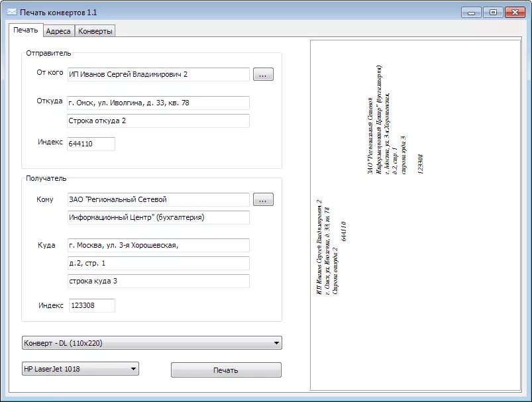Click the rotated sender index 644110 in preview
Viewport: 532px width, 402px height.
tap(343, 231)
